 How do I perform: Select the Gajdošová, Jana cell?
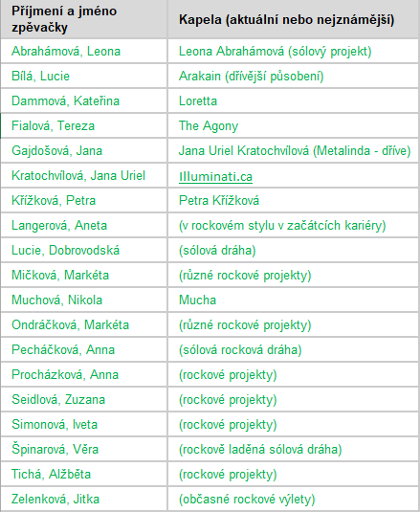coord(84,150)
